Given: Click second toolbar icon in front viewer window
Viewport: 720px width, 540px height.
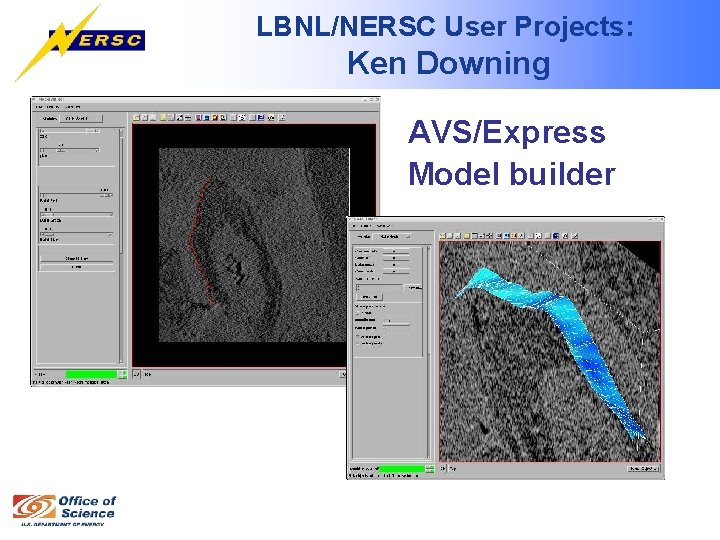Looking at the screenshot, I should [x=450, y=236].
